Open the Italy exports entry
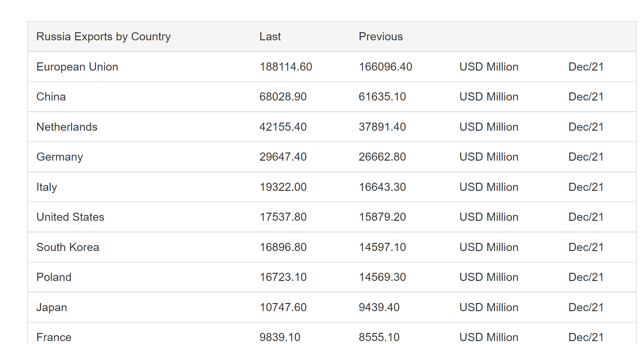Viewport: 644px width, 344px height. point(46,187)
